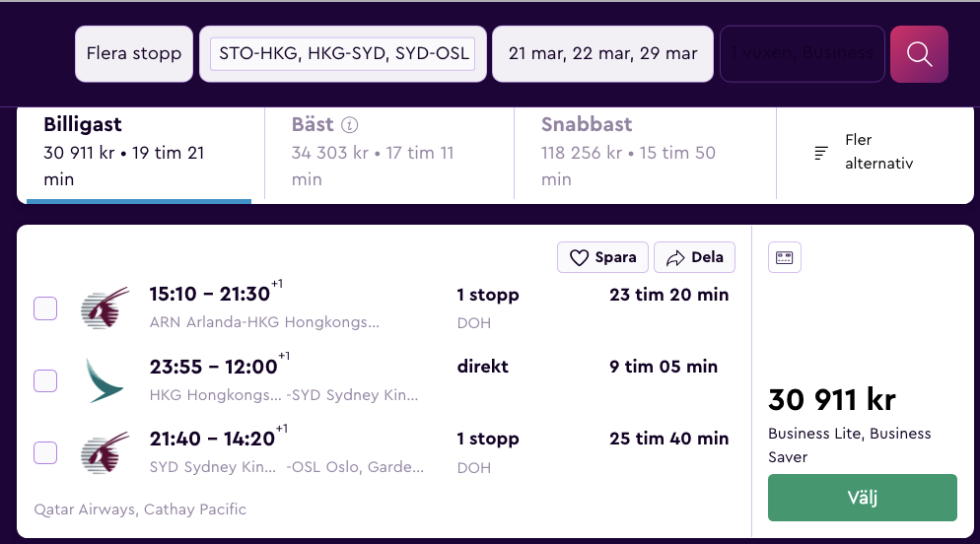Click Qatar Airways logo on SYD-OSL flight

coord(105,452)
